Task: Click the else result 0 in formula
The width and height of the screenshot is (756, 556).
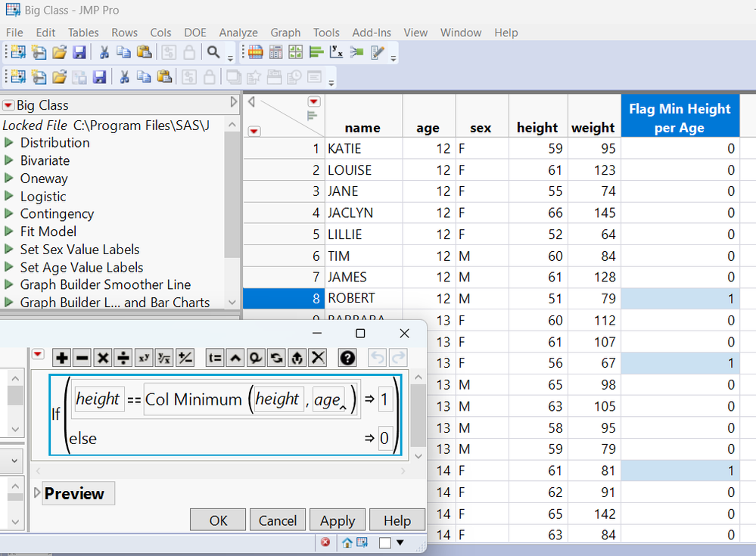Action: click(385, 438)
